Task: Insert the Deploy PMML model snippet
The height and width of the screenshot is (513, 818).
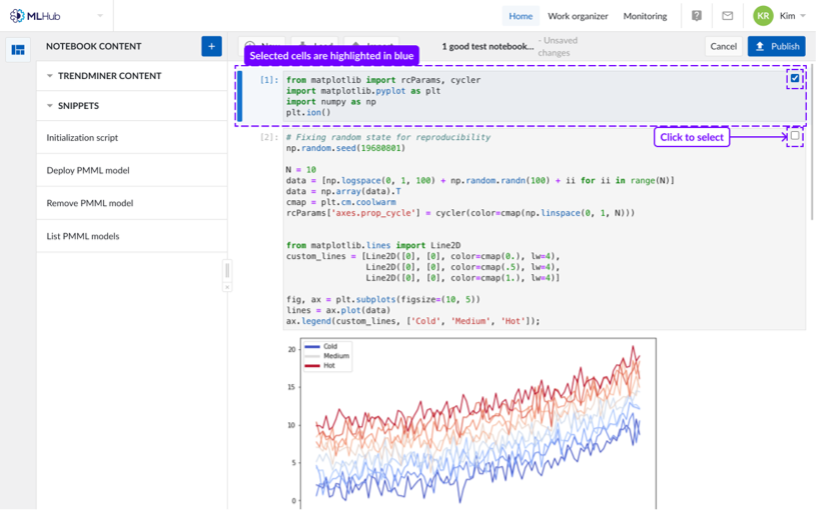Action: pyautogui.click(x=88, y=170)
